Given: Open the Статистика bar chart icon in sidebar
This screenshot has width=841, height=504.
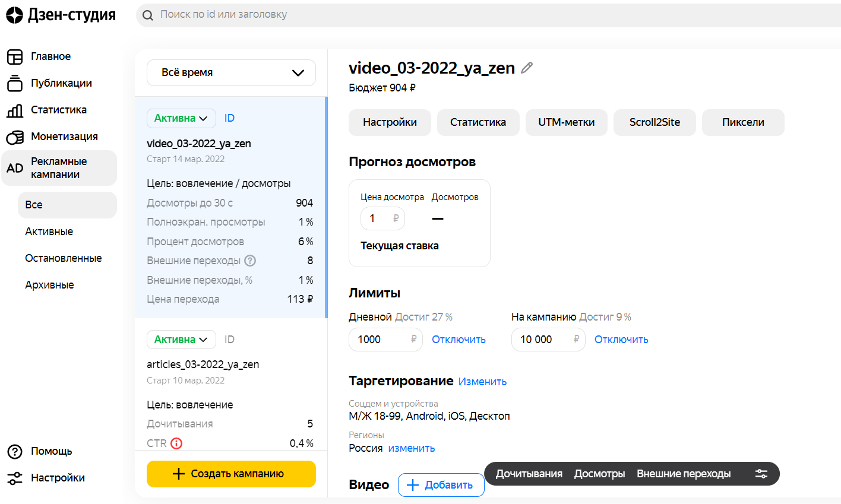Looking at the screenshot, I should (x=15, y=110).
